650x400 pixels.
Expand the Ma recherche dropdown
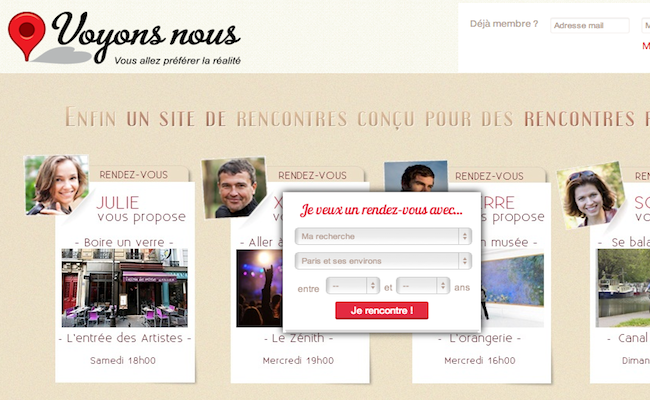[x=383, y=236]
